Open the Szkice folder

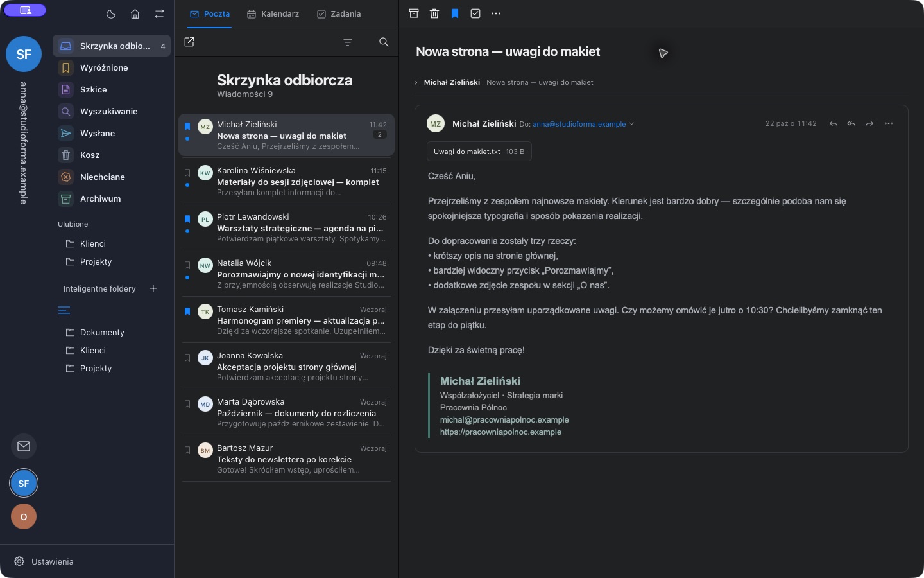[x=112, y=89]
